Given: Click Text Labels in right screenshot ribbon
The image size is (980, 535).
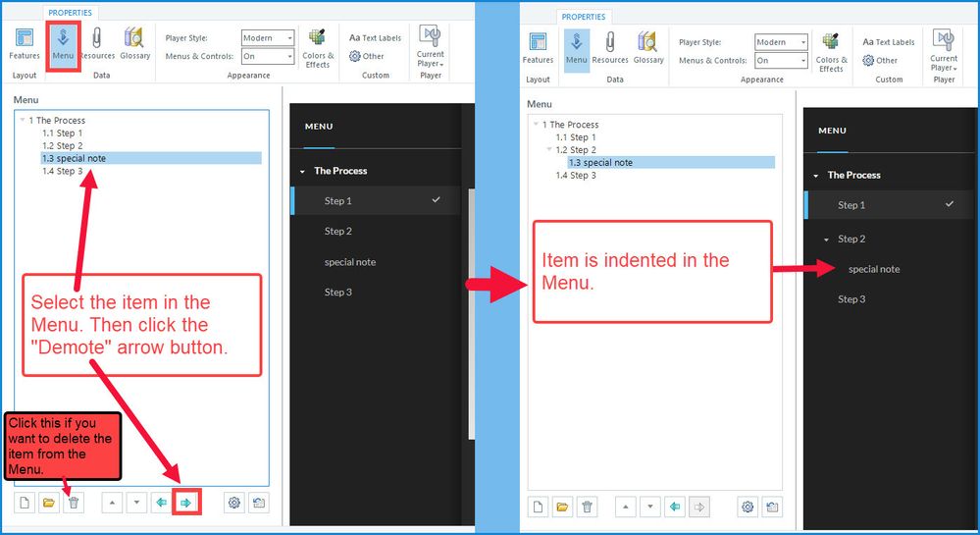Looking at the screenshot, I should pos(888,42).
